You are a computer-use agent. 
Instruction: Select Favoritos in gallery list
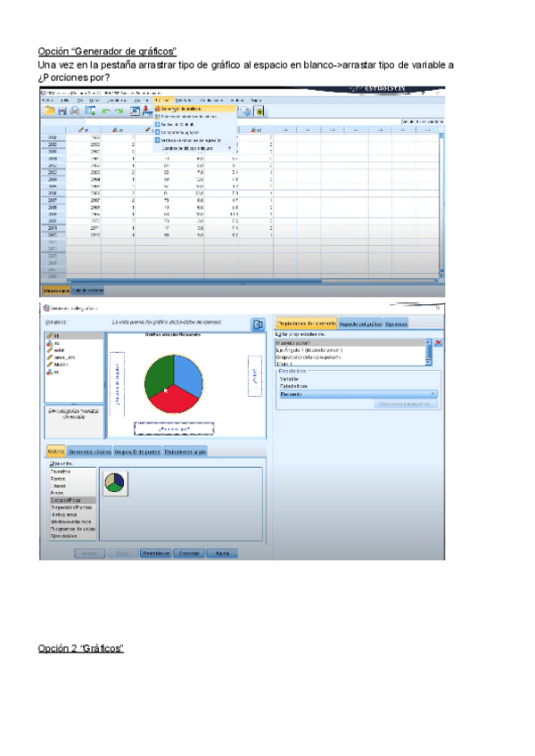click(x=73, y=472)
